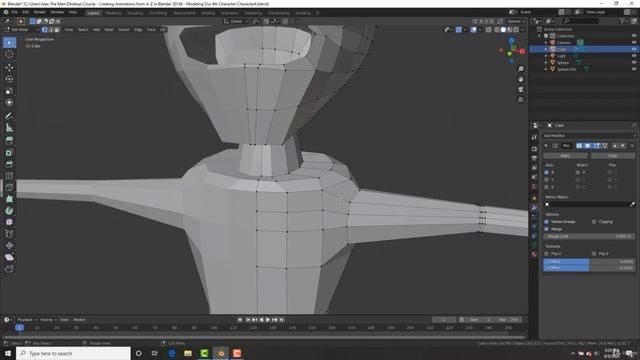Remove the Mirror modifier with X

[633, 146]
